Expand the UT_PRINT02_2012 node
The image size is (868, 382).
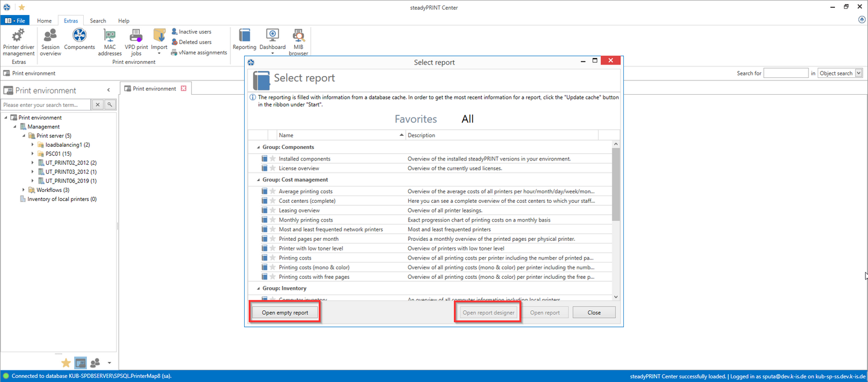point(33,163)
